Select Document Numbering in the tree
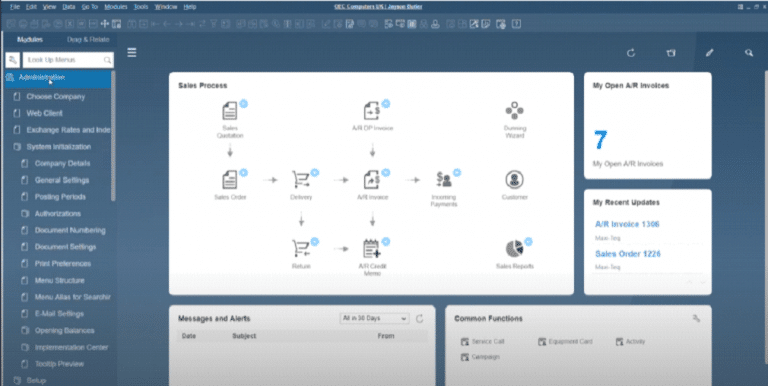Screen dimensions: 768x386 pos(70,230)
